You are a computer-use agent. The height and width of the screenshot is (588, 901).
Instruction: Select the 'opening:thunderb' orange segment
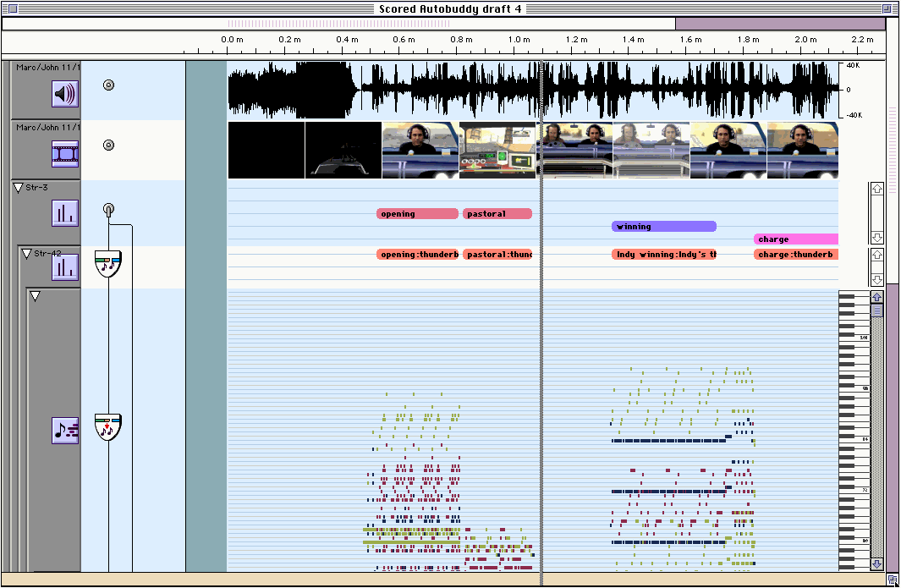(x=417, y=254)
